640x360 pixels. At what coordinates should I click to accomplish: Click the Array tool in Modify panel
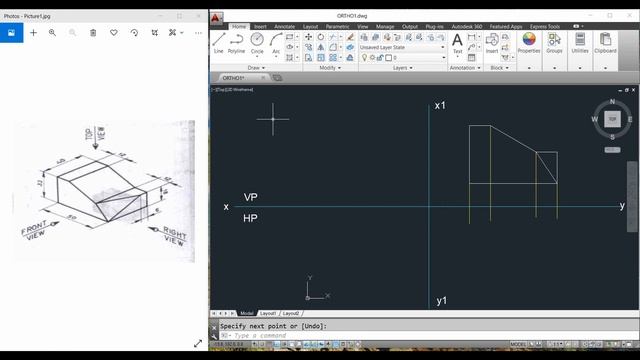(333, 58)
